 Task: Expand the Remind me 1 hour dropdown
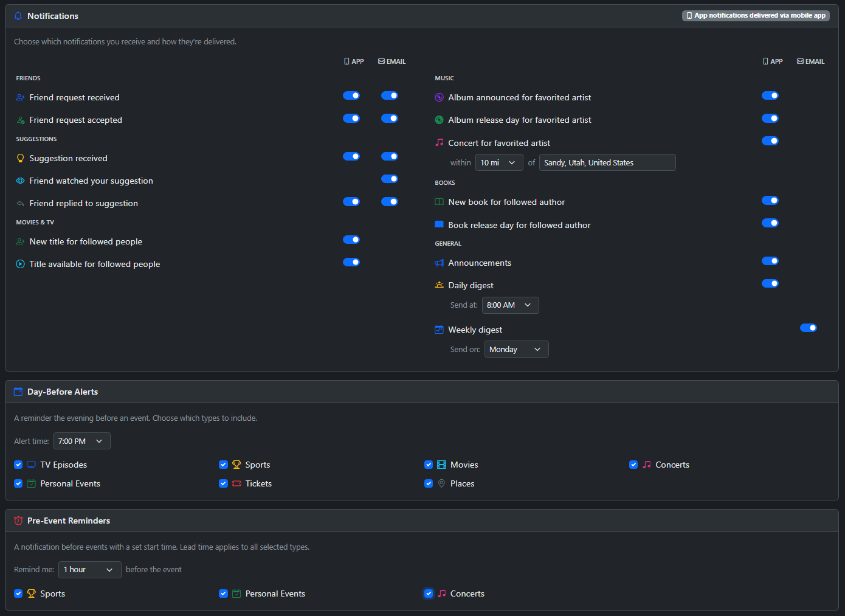pyautogui.click(x=89, y=570)
